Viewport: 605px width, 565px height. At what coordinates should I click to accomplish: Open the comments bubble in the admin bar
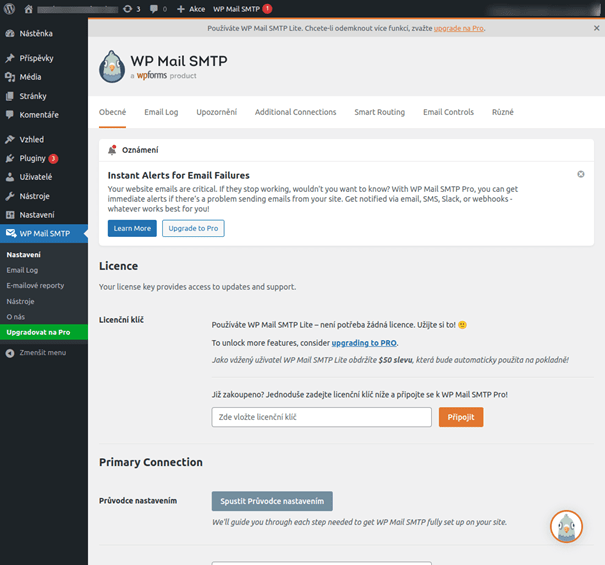tap(158, 9)
